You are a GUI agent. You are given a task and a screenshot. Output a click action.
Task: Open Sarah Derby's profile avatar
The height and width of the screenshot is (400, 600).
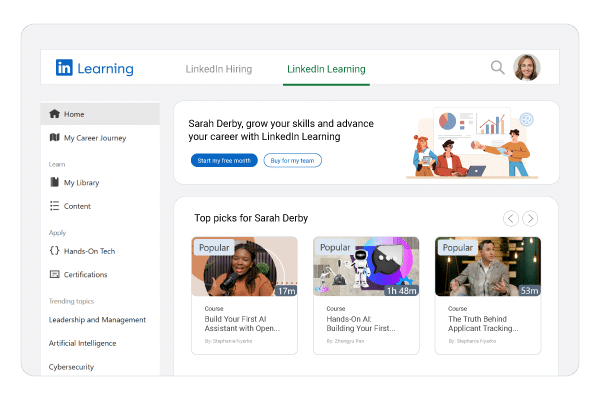click(527, 67)
